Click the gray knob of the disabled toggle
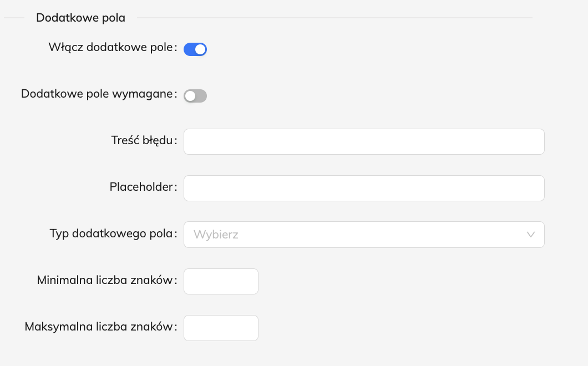588x366 pixels. [x=190, y=96]
